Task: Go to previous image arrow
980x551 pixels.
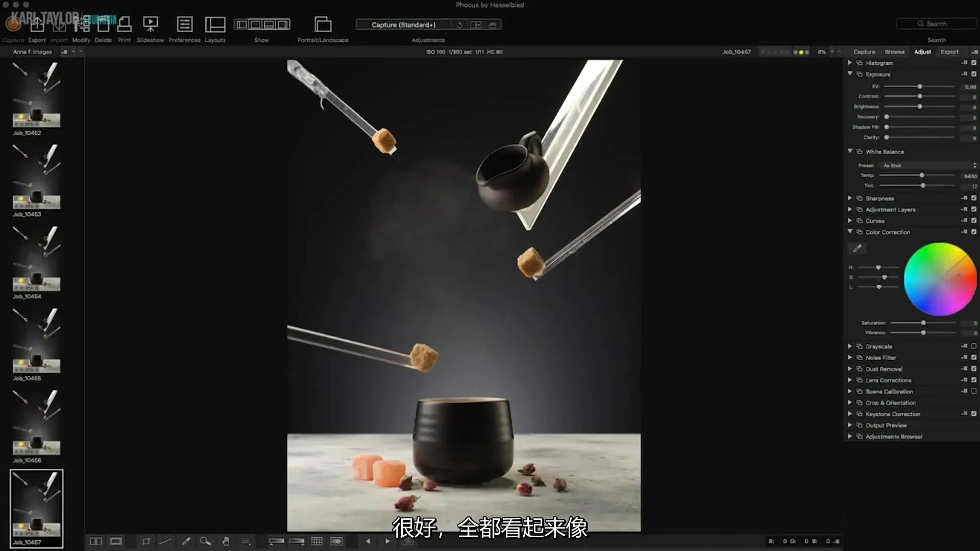Action: [x=368, y=541]
